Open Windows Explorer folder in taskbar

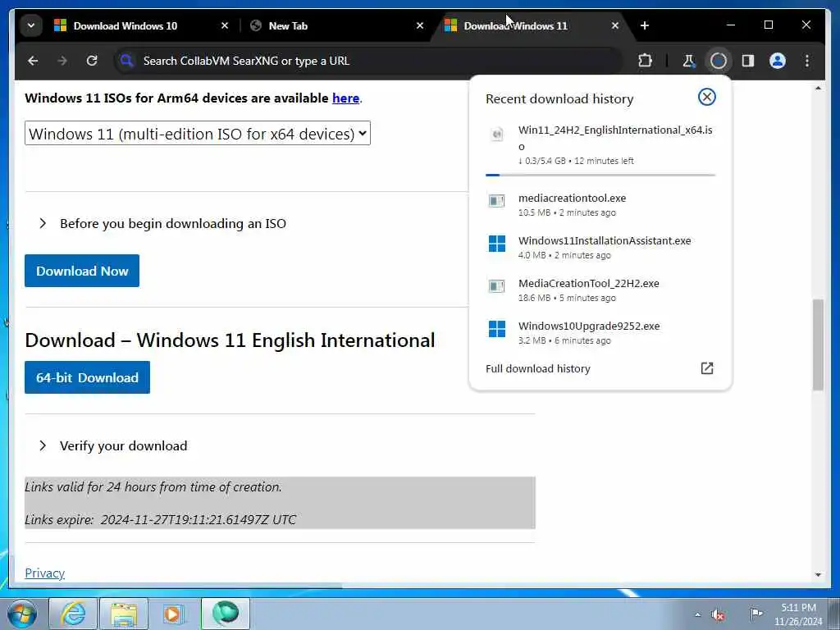(124, 614)
